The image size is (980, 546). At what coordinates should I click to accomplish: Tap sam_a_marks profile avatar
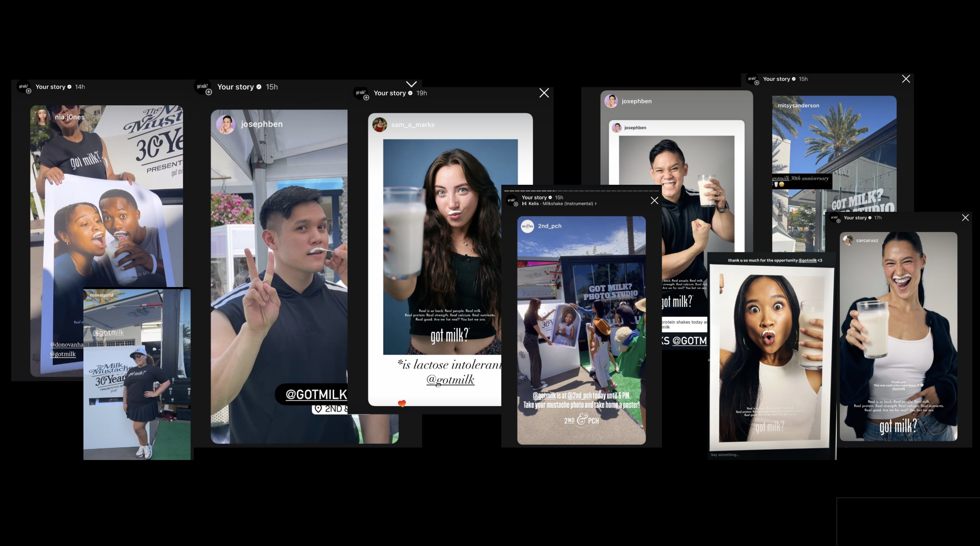380,124
